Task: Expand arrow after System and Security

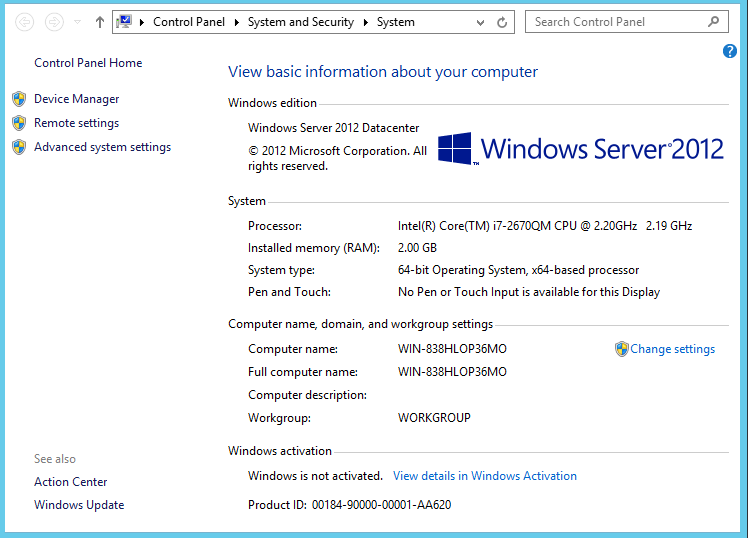Action: 365,22
